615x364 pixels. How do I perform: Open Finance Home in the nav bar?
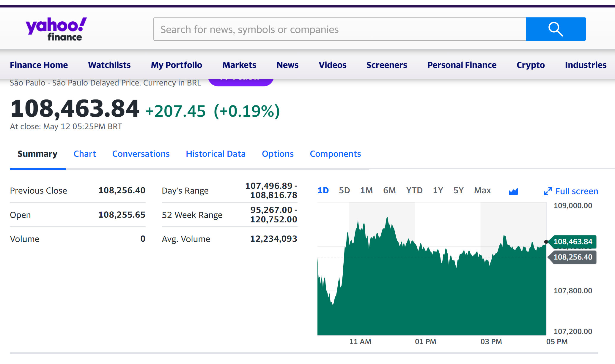[x=39, y=65]
